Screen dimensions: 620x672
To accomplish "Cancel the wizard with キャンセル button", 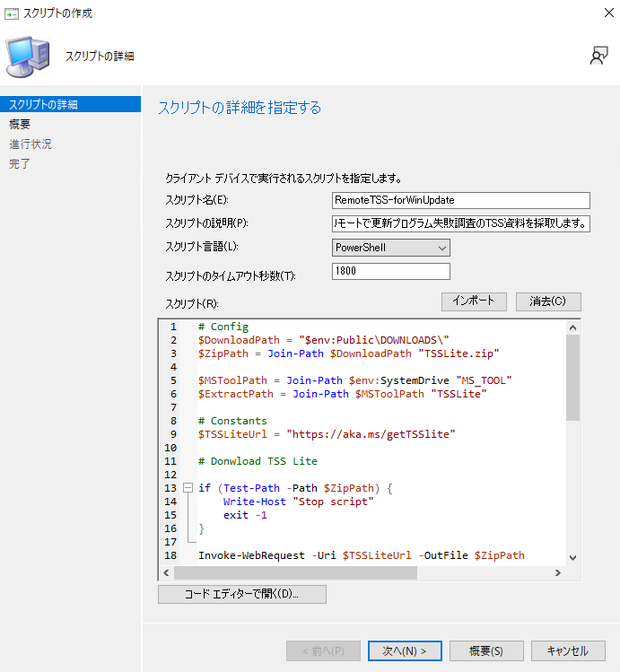I will tap(568, 650).
